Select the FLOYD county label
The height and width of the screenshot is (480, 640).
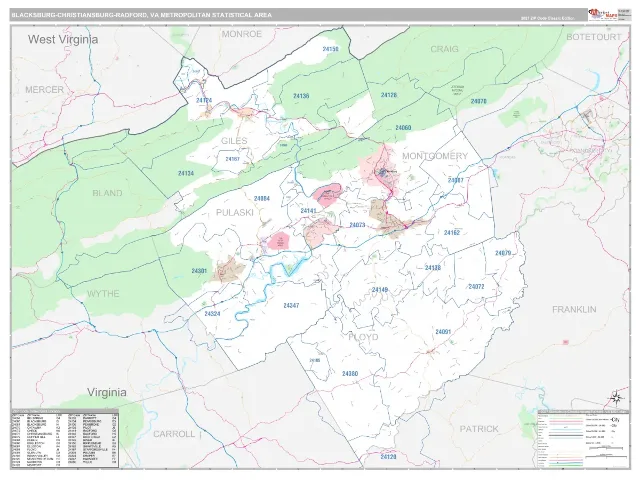363,337
